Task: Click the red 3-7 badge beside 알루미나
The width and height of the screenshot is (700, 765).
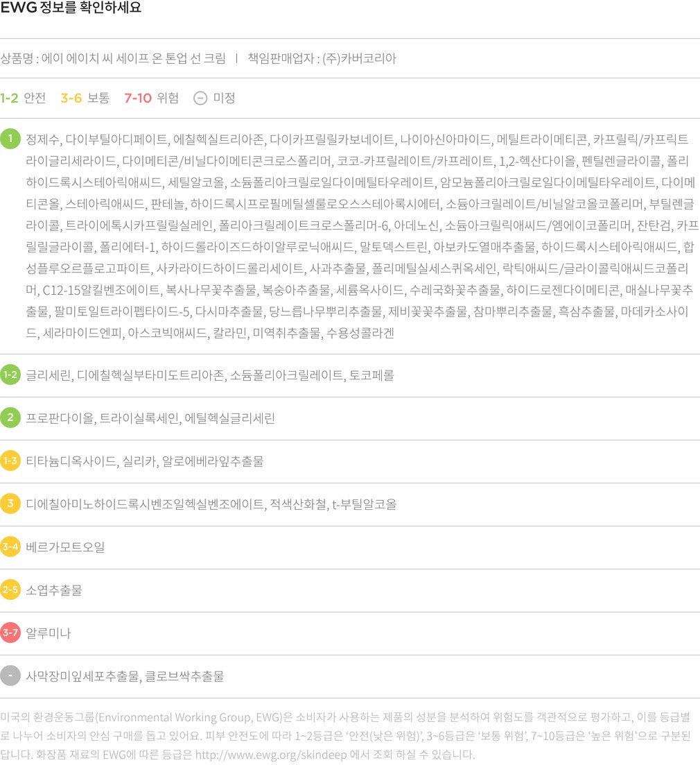Action: tap(10, 633)
